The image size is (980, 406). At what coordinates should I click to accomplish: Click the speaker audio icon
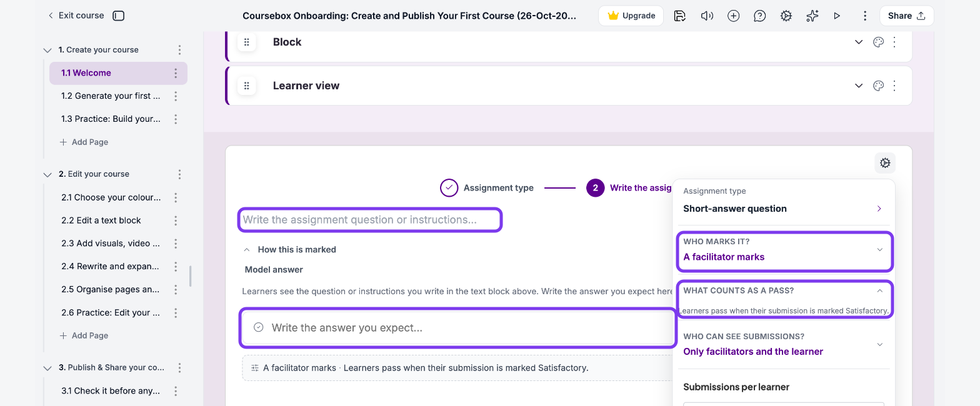pyautogui.click(x=707, y=16)
